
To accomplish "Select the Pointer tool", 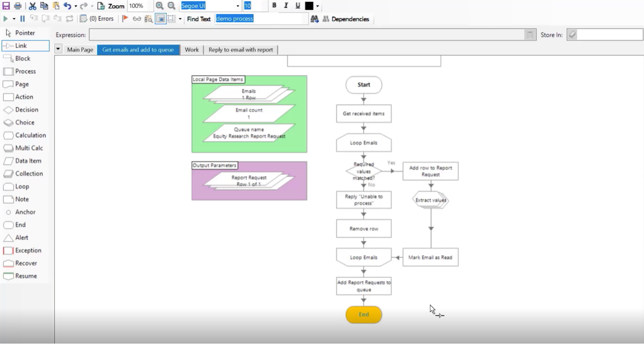I will (x=25, y=33).
